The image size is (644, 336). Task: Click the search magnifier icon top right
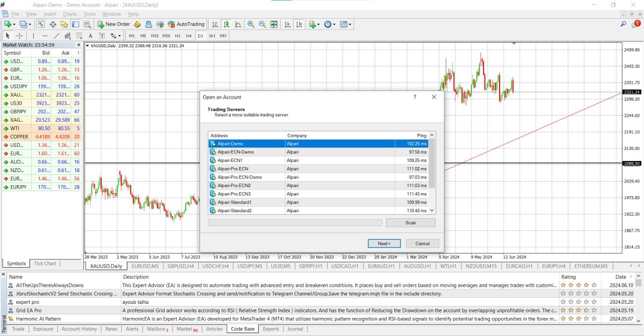click(623, 24)
